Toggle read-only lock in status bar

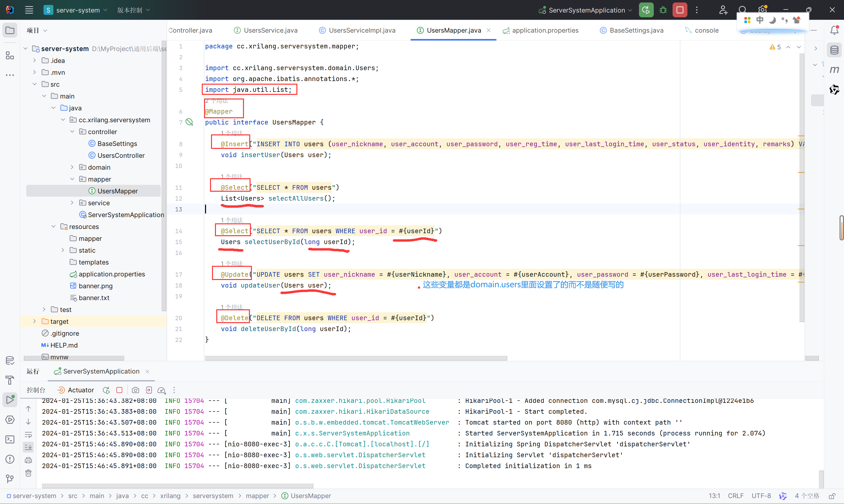click(832, 496)
